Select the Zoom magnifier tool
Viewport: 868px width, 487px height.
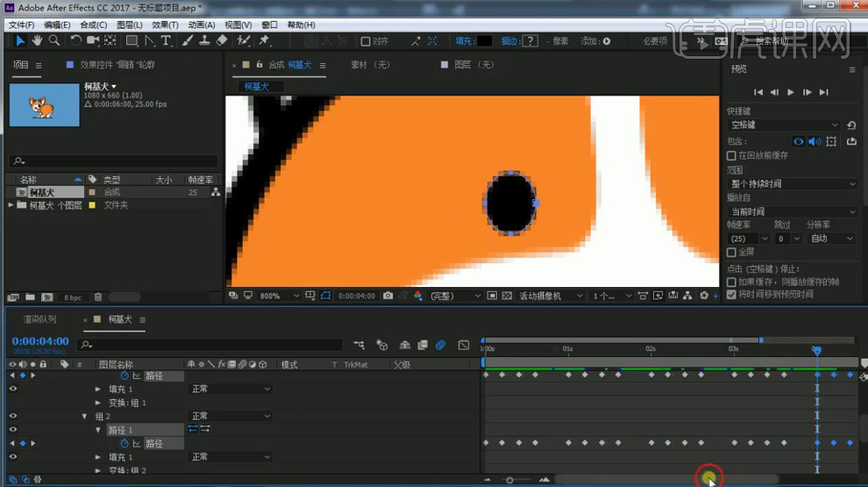tap(54, 40)
